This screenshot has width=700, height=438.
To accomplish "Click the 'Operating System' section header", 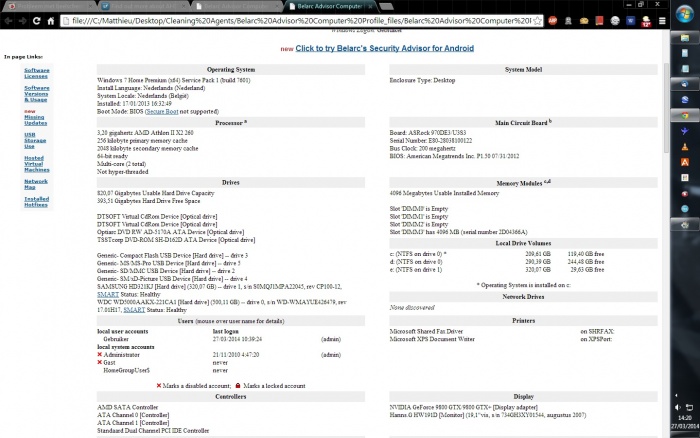I will (x=231, y=70).
